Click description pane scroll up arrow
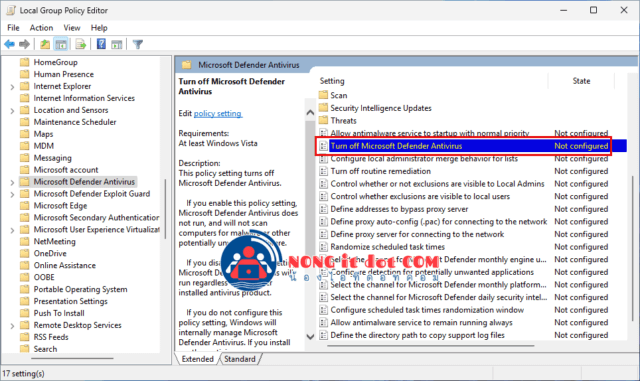The height and width of the screenshot is (381, 640). coord(310,113)
